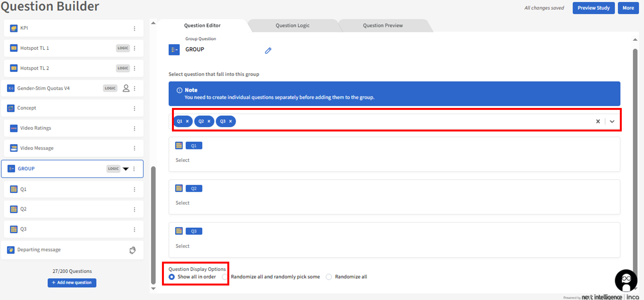The image size is (644, 300).
Task: Open the three-dot menu for Hotspot TL 1
Action: pos(135,48)
